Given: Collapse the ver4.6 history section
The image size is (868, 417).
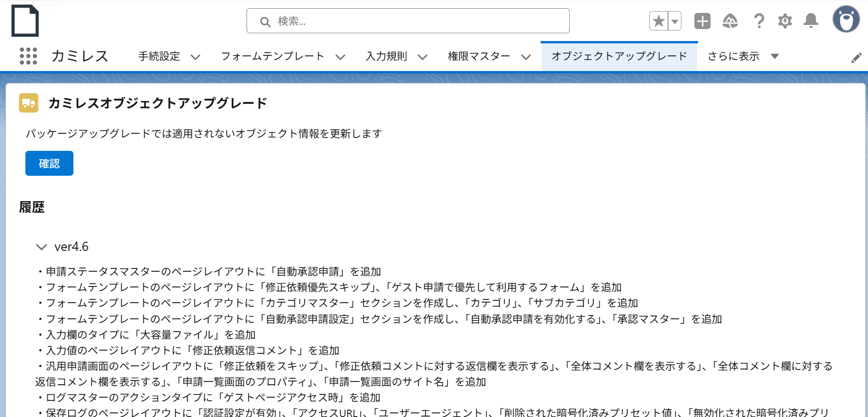Looking at the screenshot, I should (42, 247).
